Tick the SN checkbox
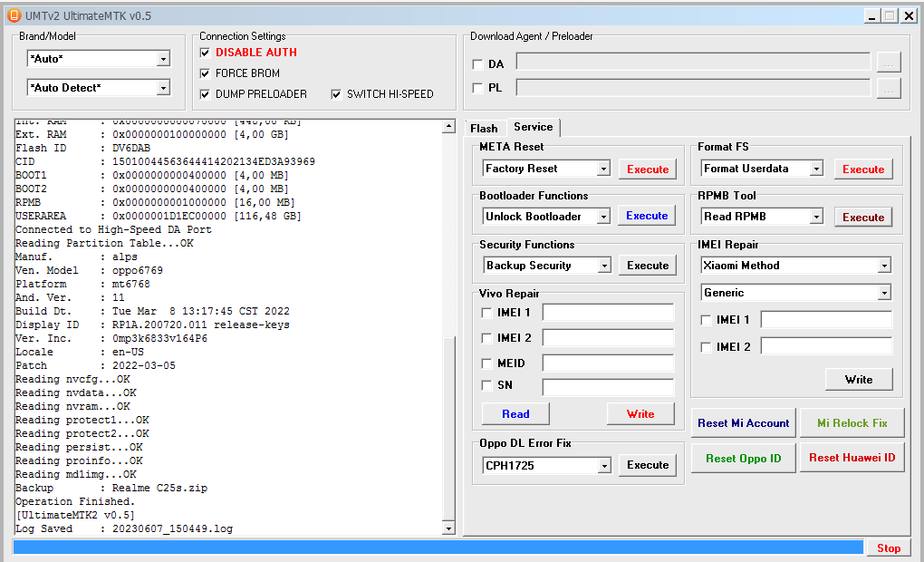 point(486,385)
